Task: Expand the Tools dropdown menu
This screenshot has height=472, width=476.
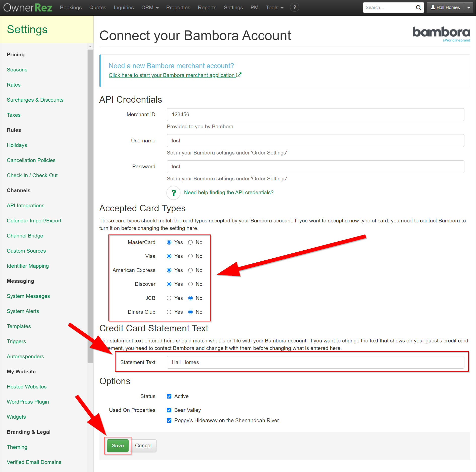Action: pos(274,8)
